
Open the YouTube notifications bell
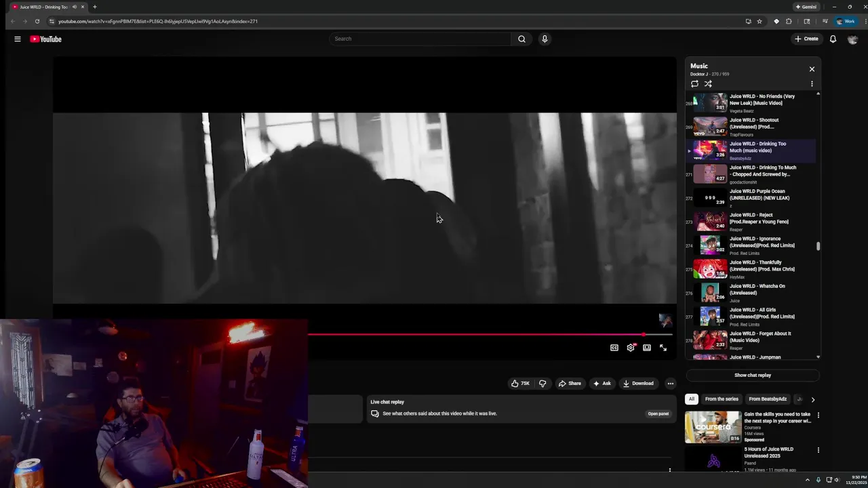tap(833, 39)
